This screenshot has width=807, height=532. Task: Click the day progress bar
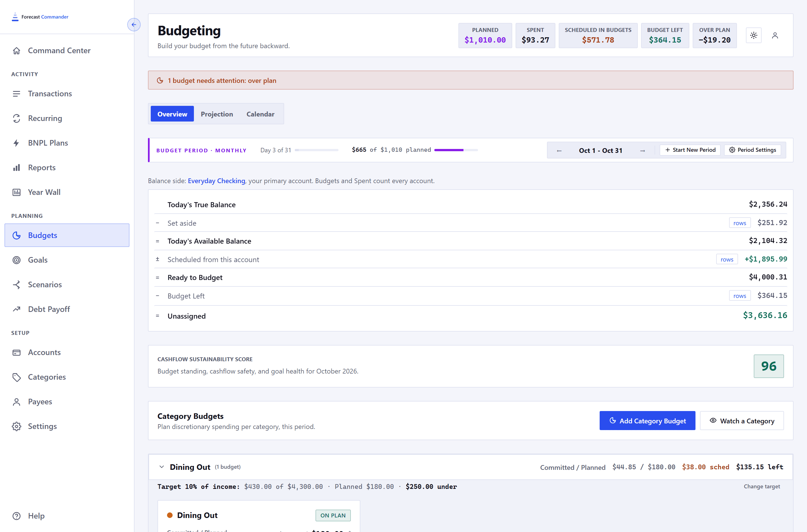[x=316, y=150]
